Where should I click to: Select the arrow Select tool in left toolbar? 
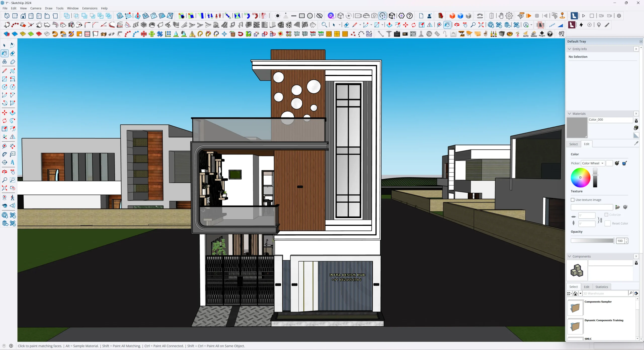point(4,45)
